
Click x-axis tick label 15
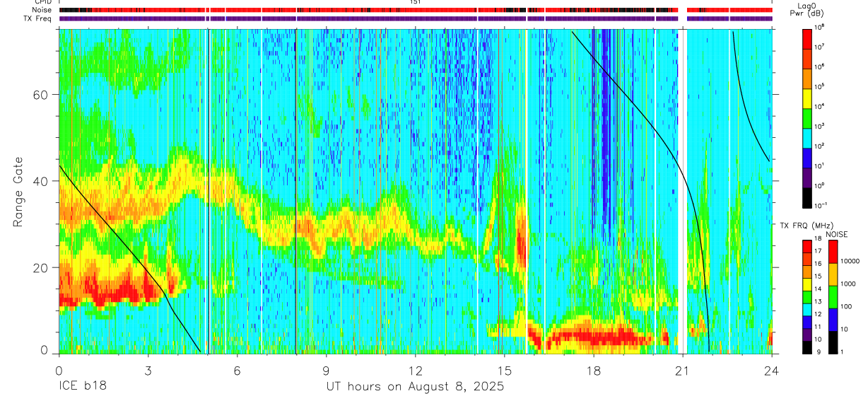504,370
